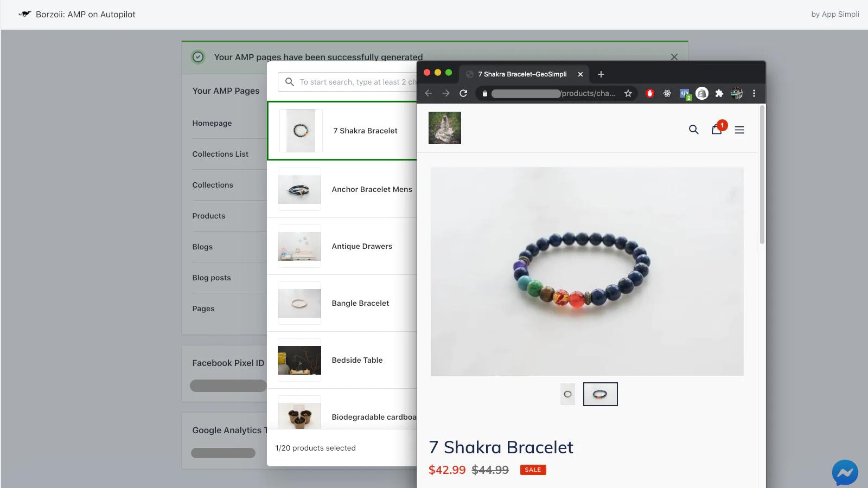Viewport: 868px width, 488px height.
Task: Open the store search magnifier icon
Action: tap(693, 130)
